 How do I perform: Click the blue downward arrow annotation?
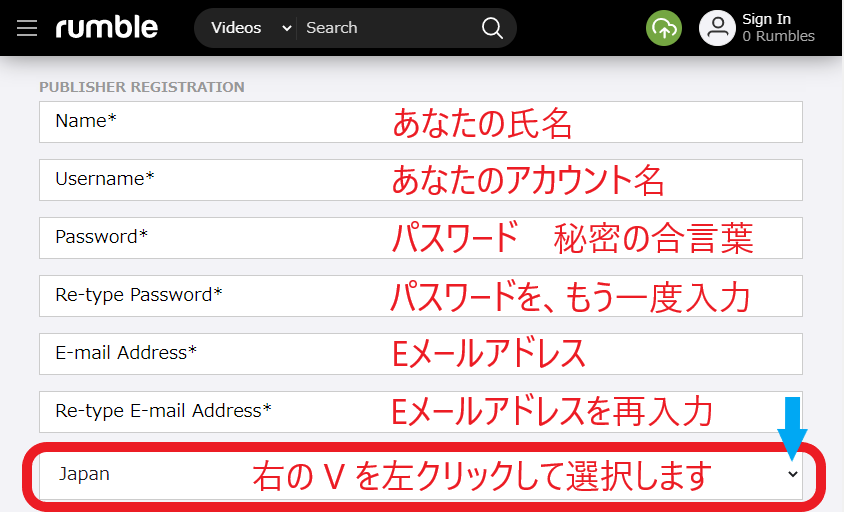click(792, 427)
